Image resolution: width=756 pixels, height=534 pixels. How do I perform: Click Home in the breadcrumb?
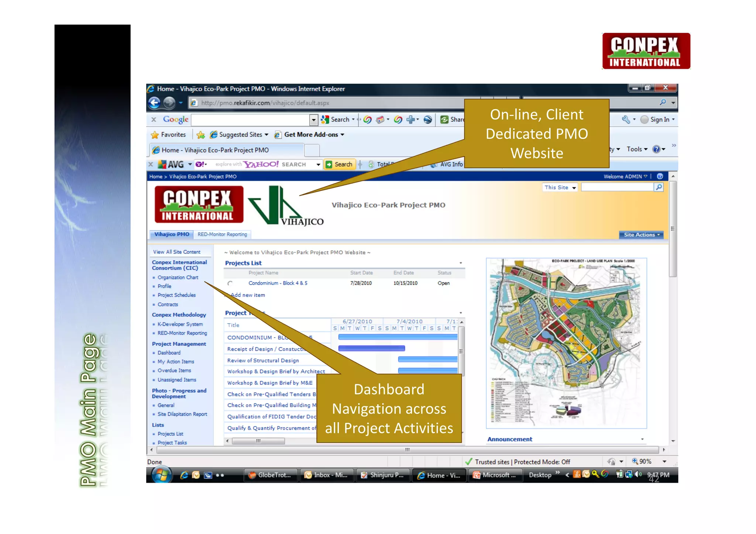click(x=156, y=176)
